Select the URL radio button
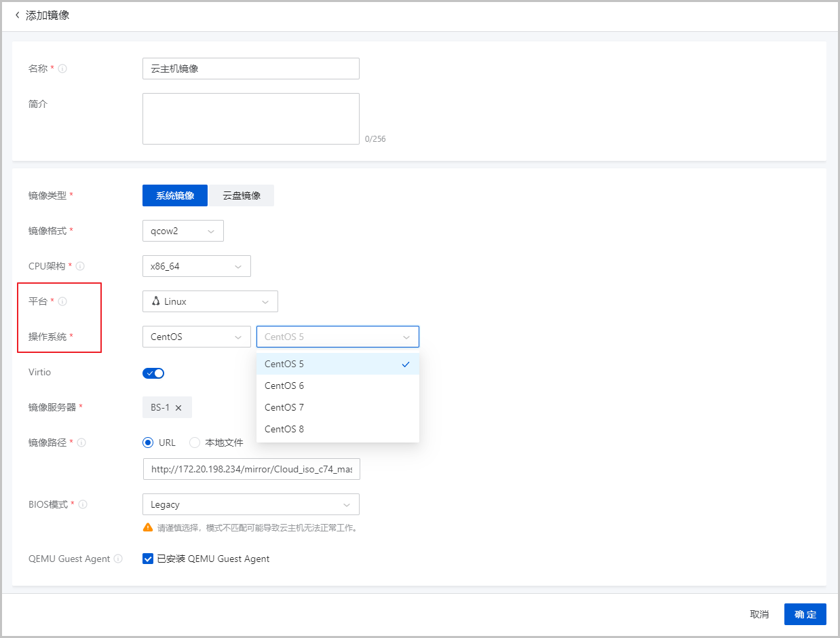The height and width of the screenshot is (638, 840). (x=148, y=443)
